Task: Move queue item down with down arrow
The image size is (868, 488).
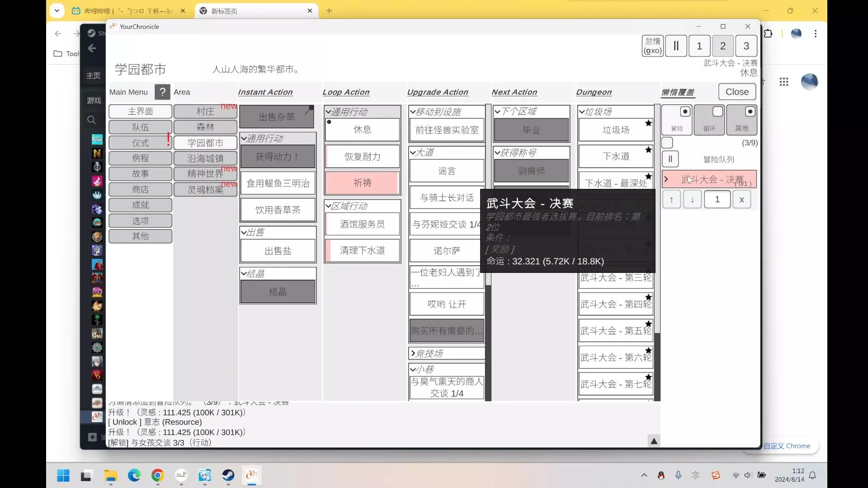Action: pos(692,200)
